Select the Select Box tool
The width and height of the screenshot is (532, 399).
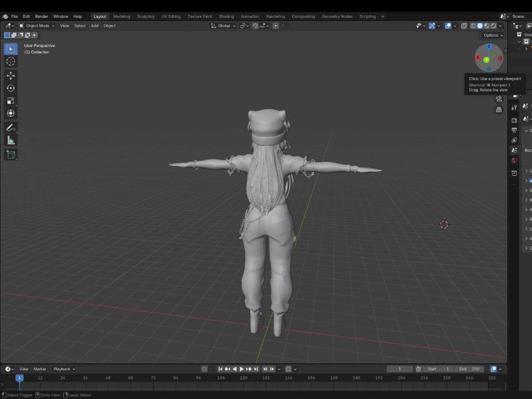tap(11, 49)
